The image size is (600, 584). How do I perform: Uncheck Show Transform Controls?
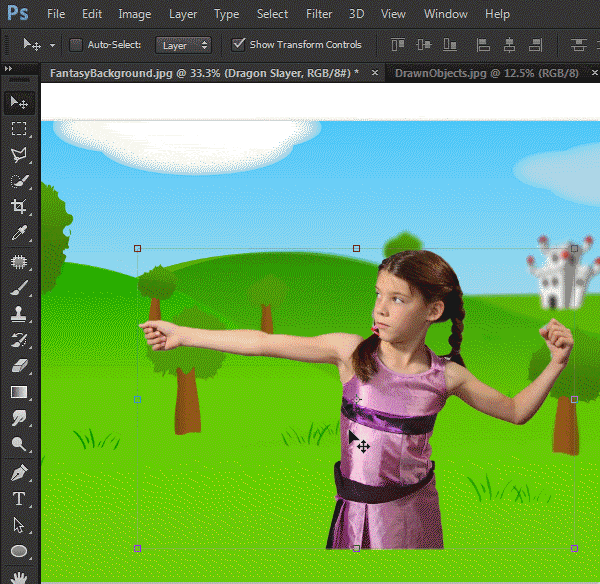[x=238, y=45]
